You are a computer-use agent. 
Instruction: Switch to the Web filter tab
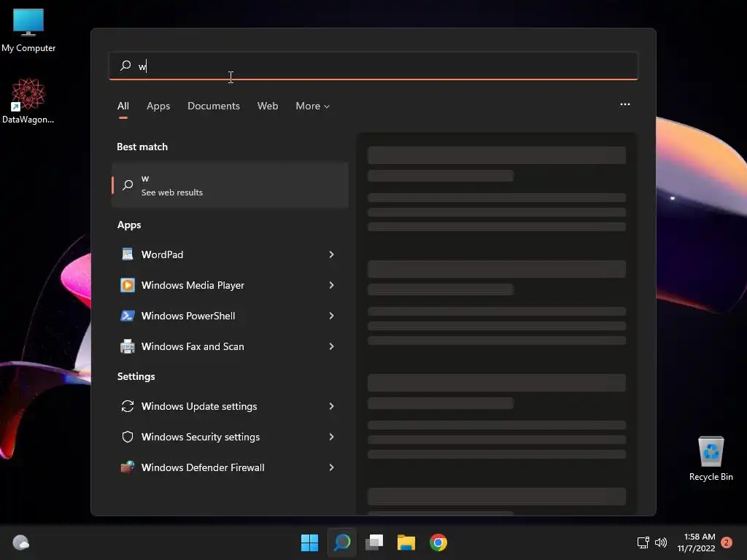pos(268,106)
